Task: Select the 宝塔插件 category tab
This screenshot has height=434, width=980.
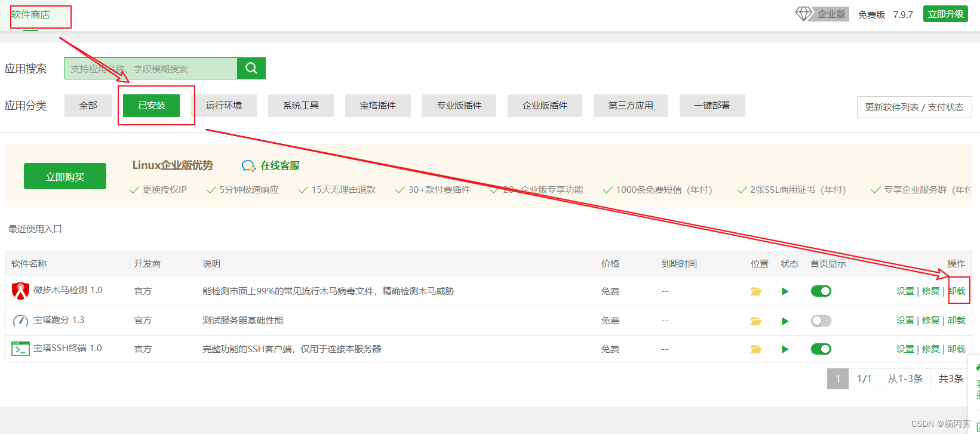Action: click(377, 106)
